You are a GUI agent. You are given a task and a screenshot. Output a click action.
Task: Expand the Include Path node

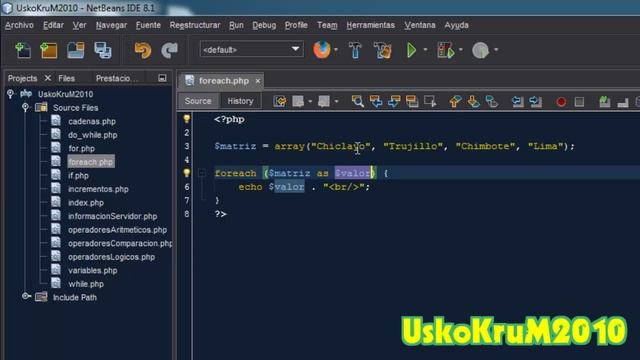click(x=26, y=296)
